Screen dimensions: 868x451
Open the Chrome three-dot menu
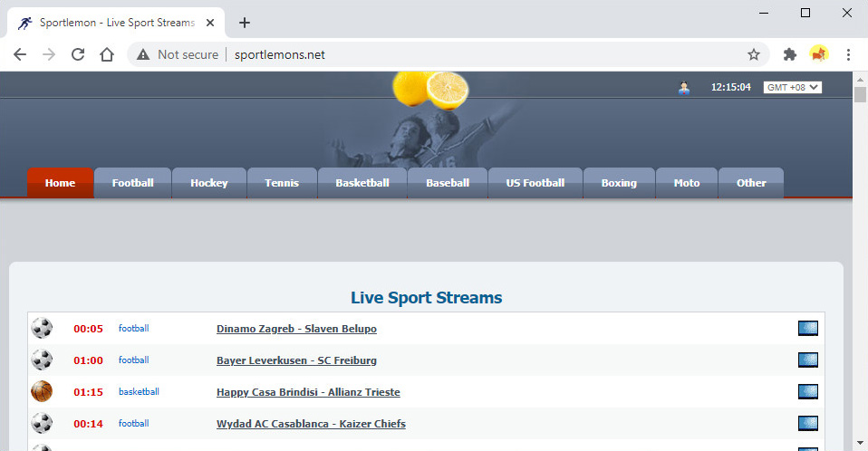coord(848,54)
